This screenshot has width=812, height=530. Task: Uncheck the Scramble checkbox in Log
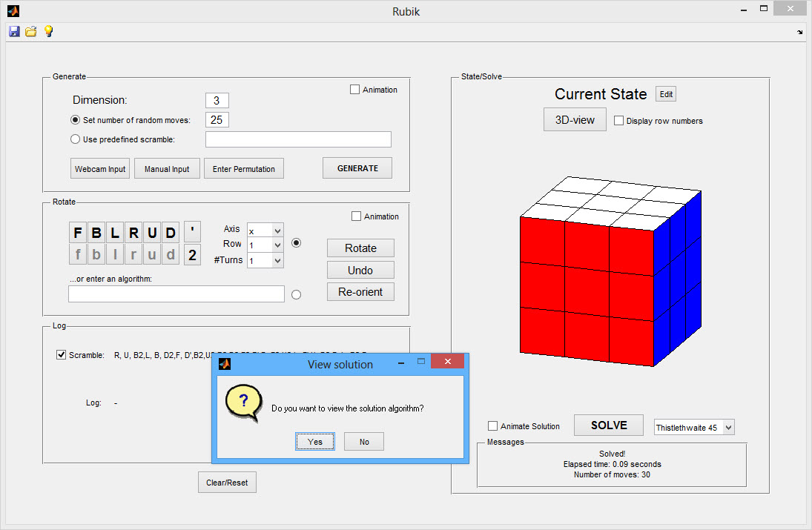(61, 354)
